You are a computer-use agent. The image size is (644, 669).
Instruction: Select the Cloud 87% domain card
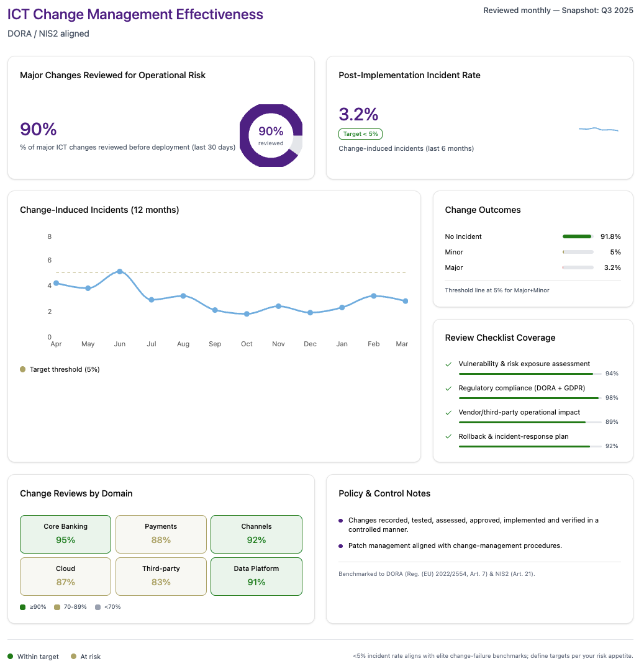coord(65,577)
